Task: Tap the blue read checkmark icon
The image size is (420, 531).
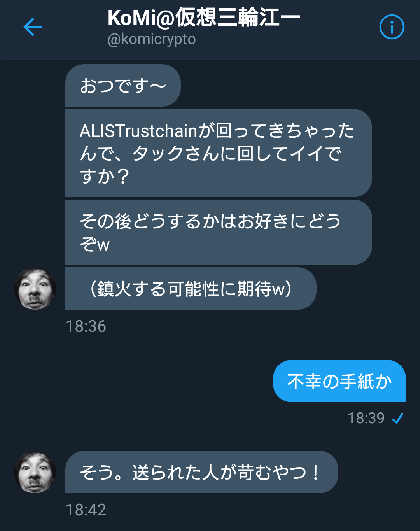Action: pos(398,419)
